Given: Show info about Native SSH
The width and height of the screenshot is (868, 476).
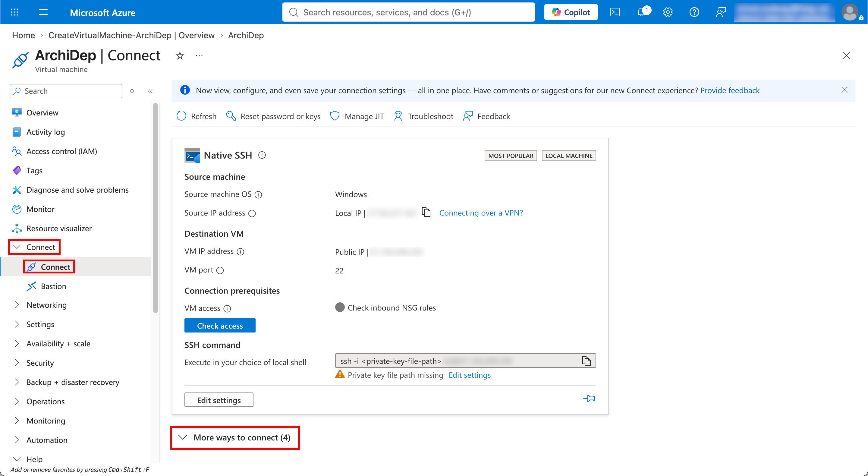Looking at the screenshot, I should pos(262,155).
